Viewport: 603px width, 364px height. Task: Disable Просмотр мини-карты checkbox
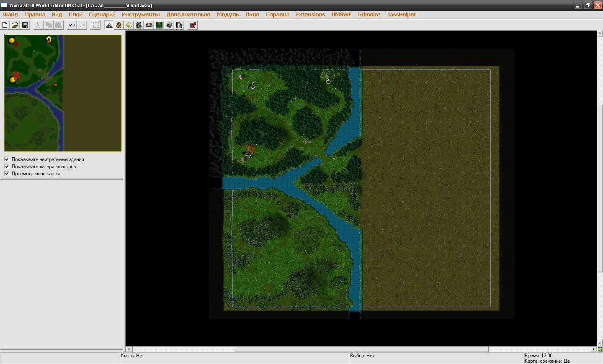pos(7,173)
